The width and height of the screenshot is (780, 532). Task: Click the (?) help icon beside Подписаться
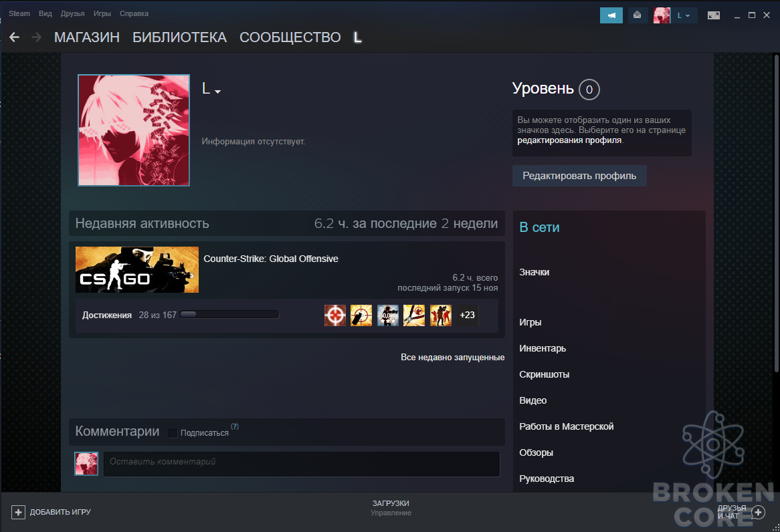235,426
